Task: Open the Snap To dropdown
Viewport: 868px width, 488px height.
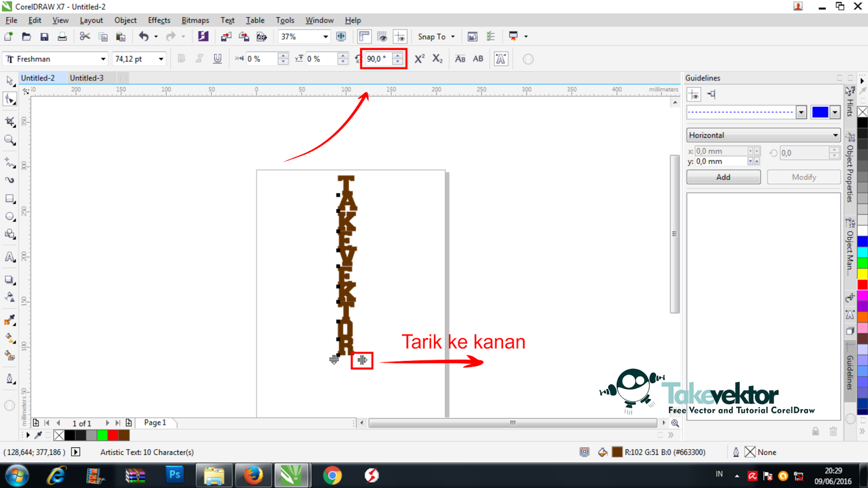Action: [437, 37]
